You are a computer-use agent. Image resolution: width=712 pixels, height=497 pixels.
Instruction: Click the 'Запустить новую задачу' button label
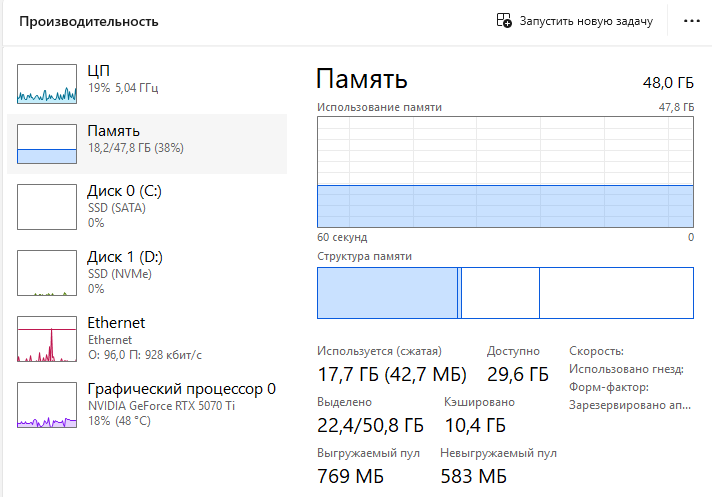coord(585,21)
